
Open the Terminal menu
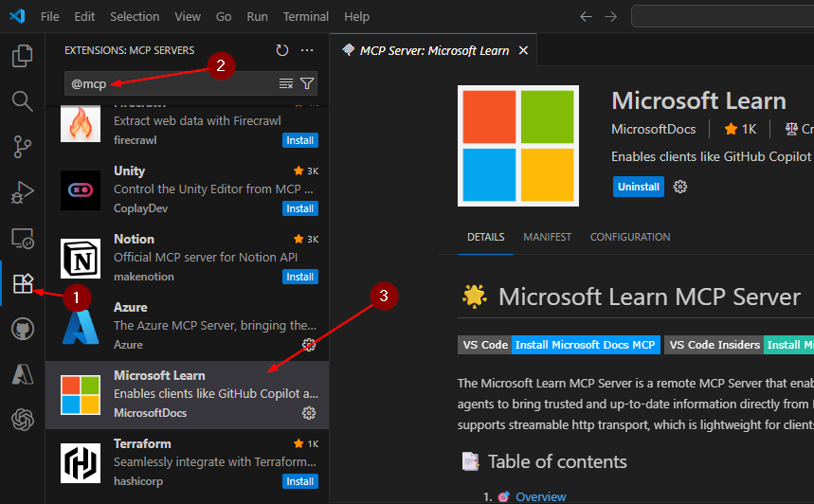305,17
